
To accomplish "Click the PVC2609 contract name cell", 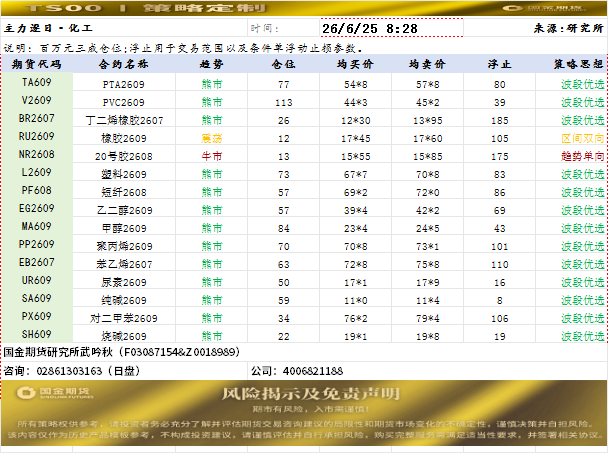I will point(124,102).
